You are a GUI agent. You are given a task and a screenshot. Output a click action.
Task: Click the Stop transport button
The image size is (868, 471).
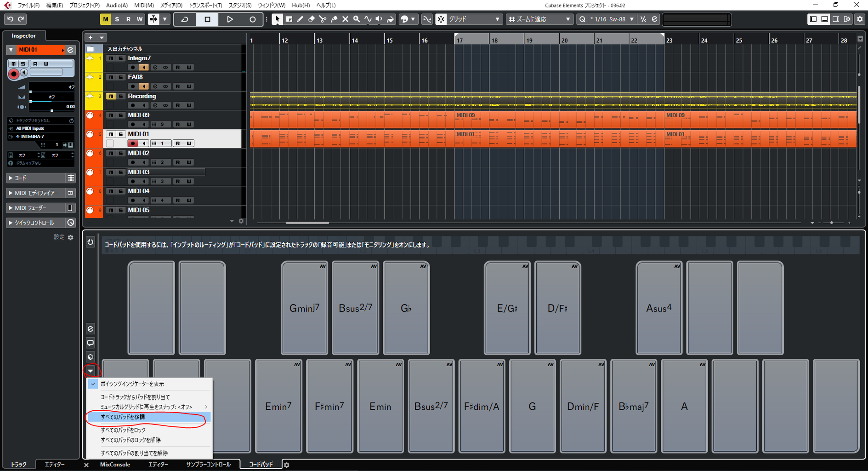pos(207,19)
